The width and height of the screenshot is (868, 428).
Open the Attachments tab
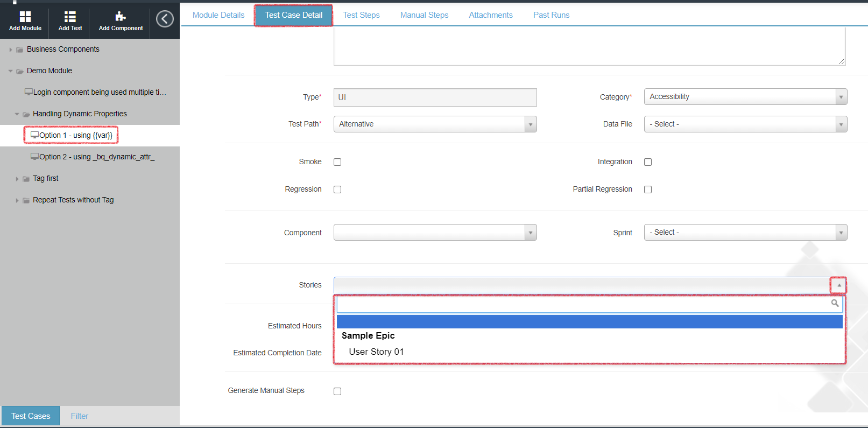tap(491, 15)
